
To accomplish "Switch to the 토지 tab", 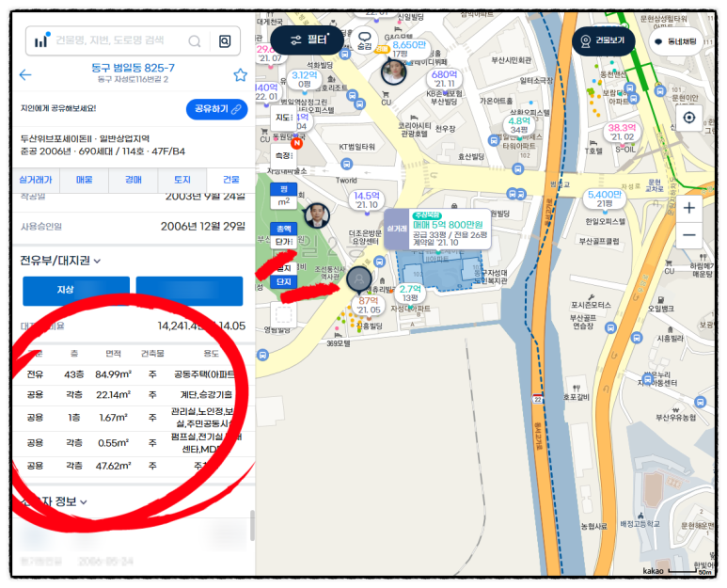I will 182,180.
